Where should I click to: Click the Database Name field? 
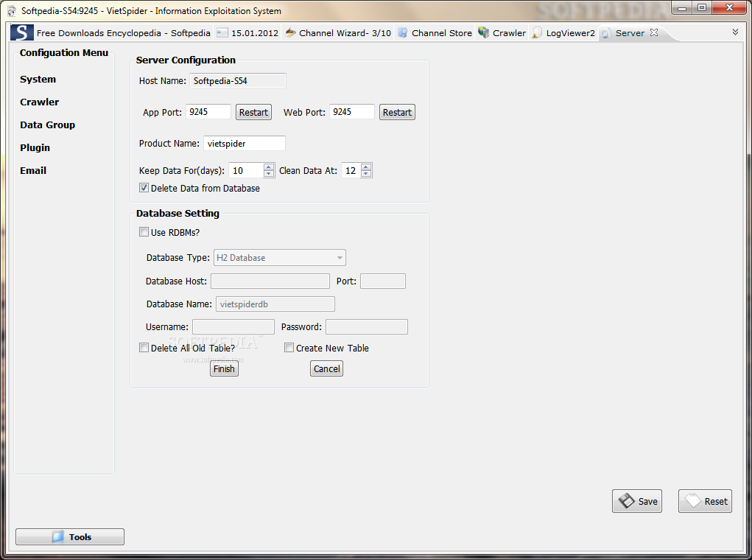point(275,304)
